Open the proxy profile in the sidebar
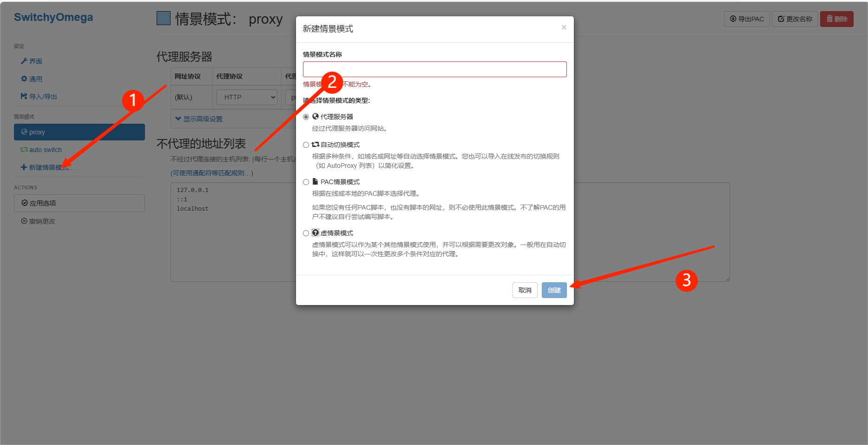868x445 pixels. coord(38,132)
